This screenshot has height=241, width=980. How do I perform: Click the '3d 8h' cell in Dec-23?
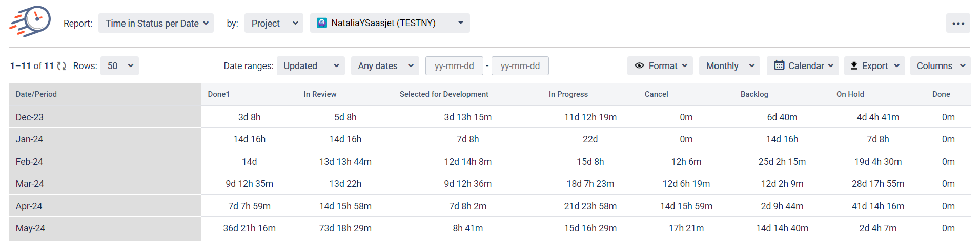pos(250,117)
